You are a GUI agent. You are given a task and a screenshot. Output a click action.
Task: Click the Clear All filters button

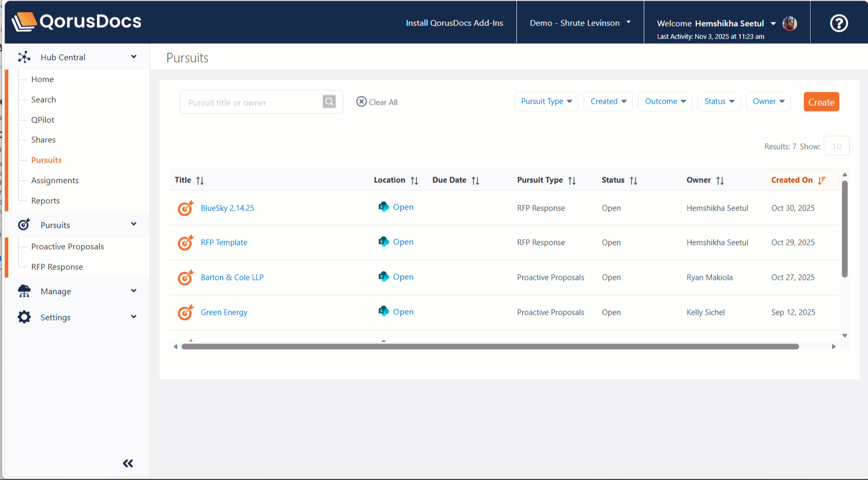click(377, 102)
